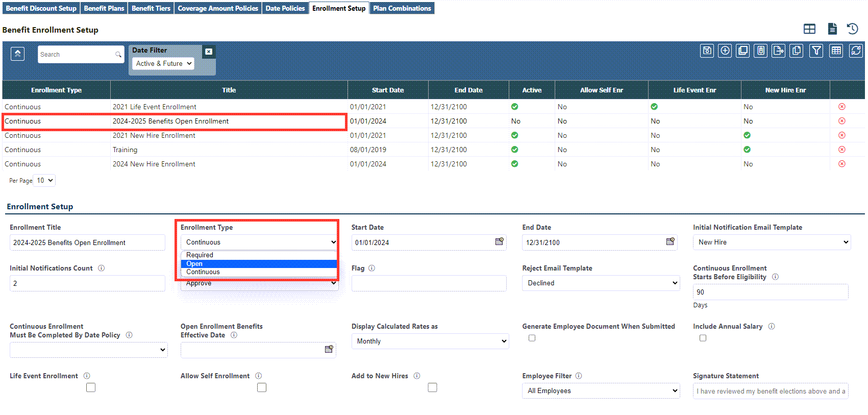Switch to the Benefit Discount Setup tab
This screenshot has height=415, width=868.
[x=41, y=8]
